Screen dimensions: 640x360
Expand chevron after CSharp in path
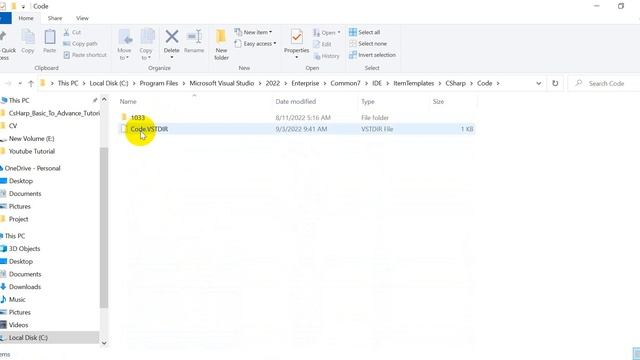[x=471, y=83]
